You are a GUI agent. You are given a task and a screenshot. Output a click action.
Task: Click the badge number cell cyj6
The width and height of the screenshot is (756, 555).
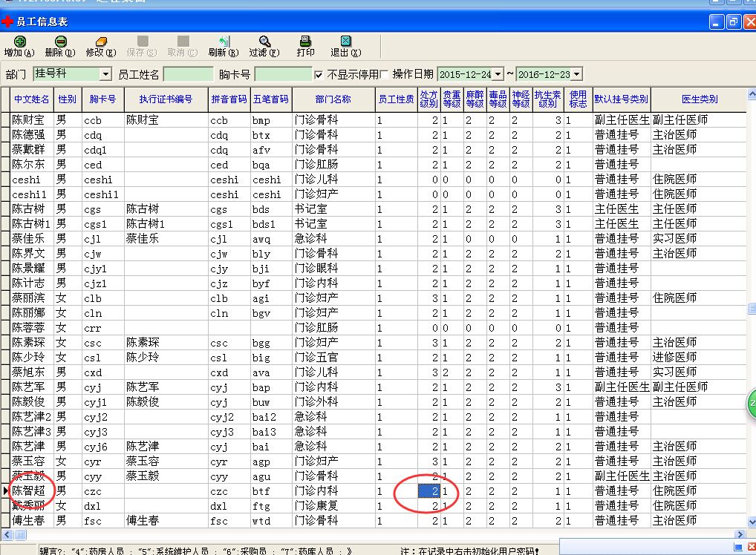coord(102,447)
